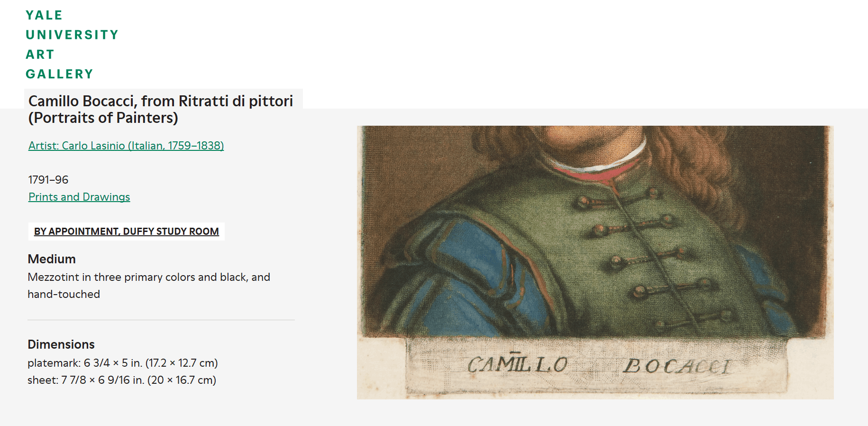Click the BOCACCI inscription on the print
This screenshot has height=426, width=868.
677,366
